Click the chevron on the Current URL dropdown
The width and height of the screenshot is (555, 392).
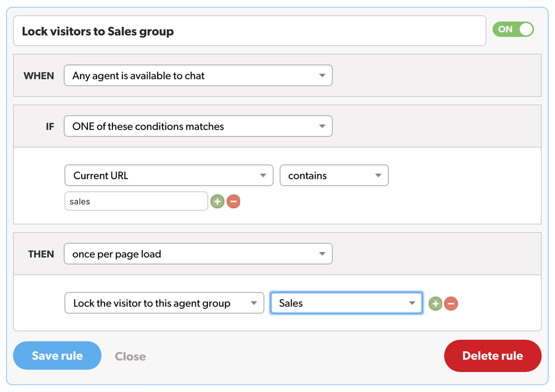263,175
